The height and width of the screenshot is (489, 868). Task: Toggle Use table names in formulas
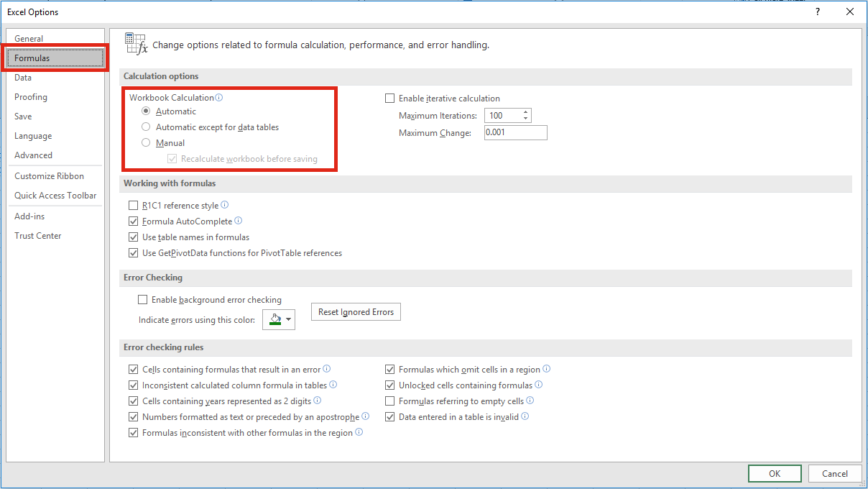[x=133, y=237]
